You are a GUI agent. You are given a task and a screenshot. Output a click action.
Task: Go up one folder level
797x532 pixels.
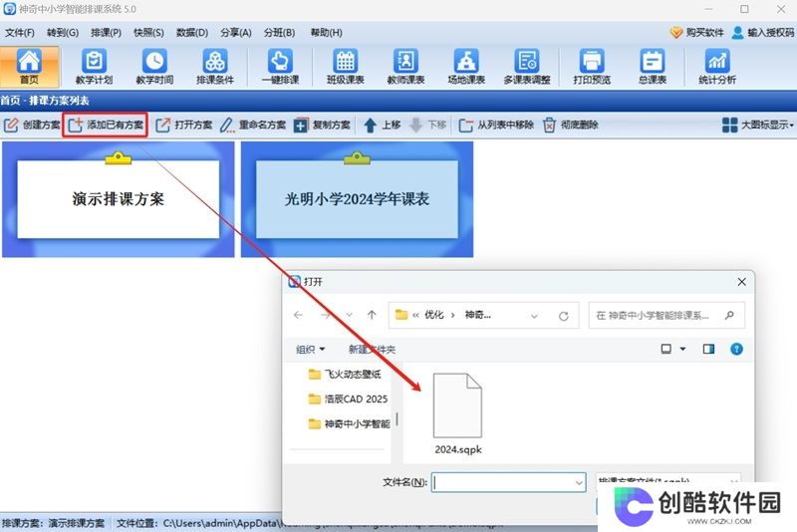pyautogui.click(x=372, y=316)
